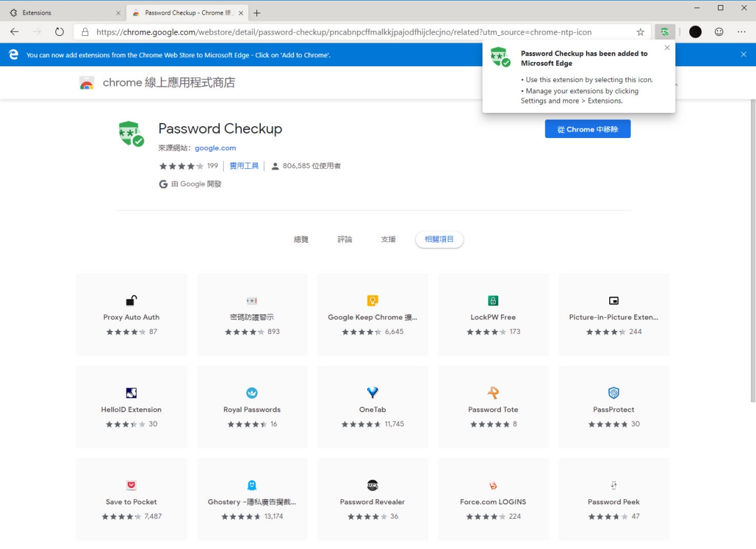
Task: Click the PassProtect shield icon
Action: (614, 393)
